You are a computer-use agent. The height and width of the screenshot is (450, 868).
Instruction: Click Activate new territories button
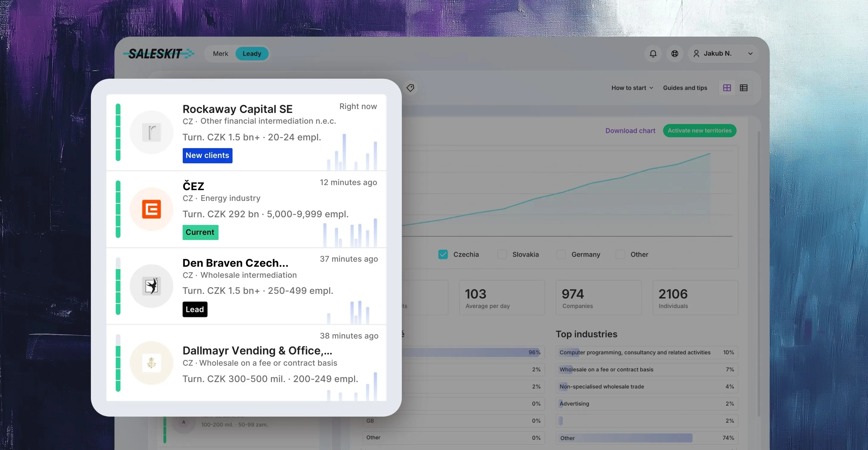click(x=699, y=131)
